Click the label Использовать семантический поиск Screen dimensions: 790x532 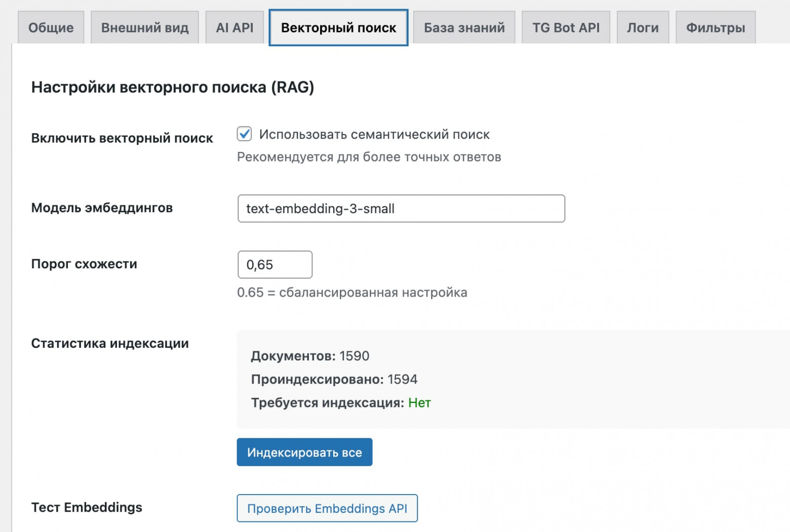point(374,134)
